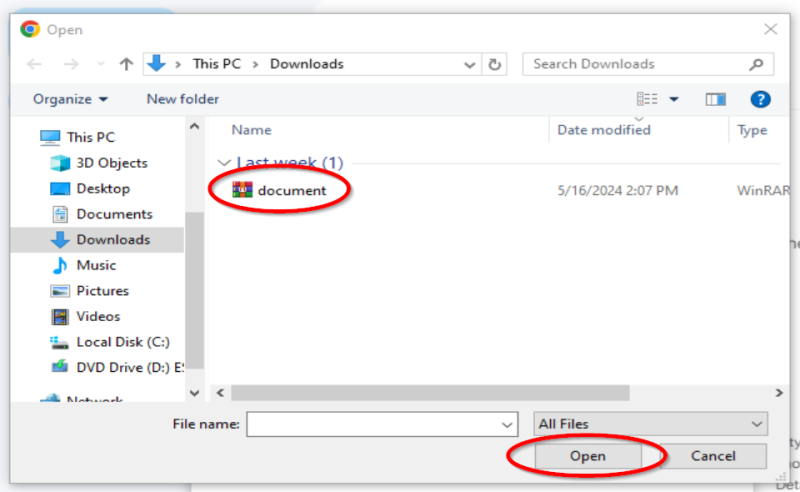This screenshot has height=492, width=800.
Task: Sort by Date modified column
Action: (604, 130)
